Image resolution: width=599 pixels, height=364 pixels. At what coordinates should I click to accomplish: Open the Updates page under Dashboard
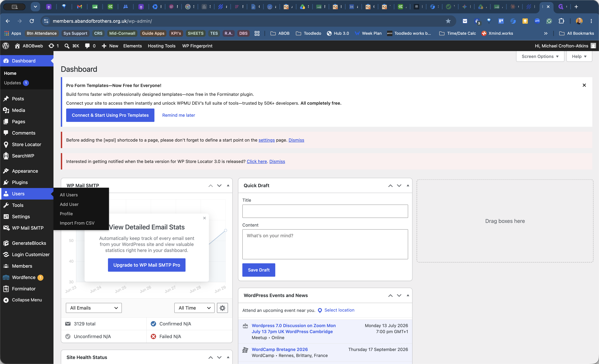tap(16, 83)
